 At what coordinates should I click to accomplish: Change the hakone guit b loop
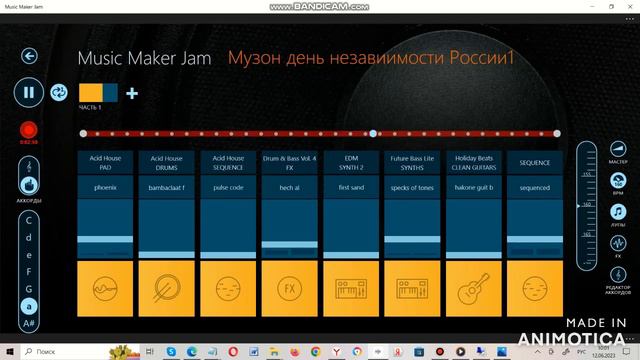tap(473, 187)
